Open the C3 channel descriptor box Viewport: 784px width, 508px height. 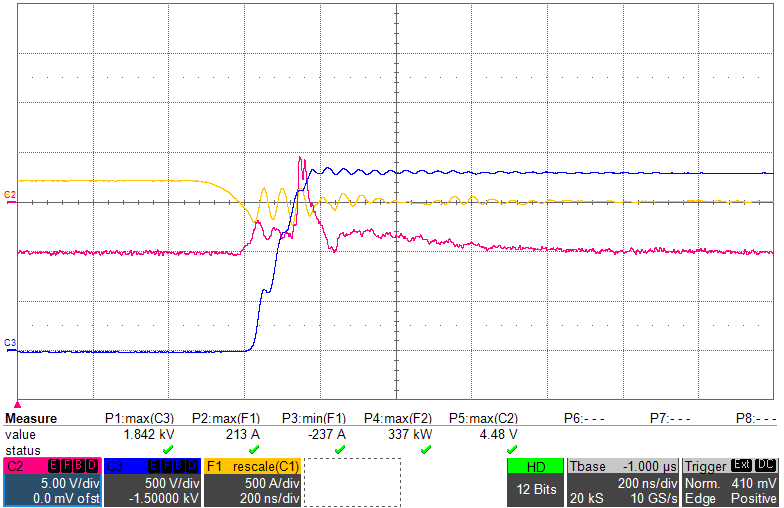click(151, 482)
